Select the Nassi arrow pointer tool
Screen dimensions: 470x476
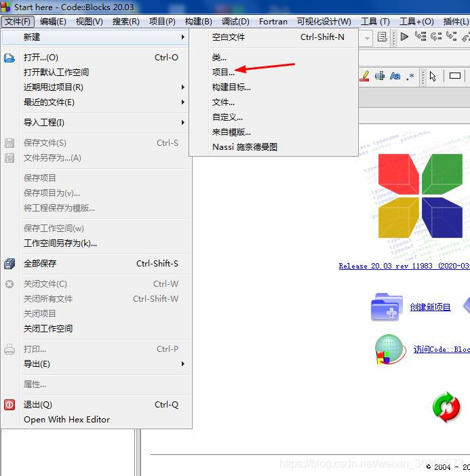[433, 76]
